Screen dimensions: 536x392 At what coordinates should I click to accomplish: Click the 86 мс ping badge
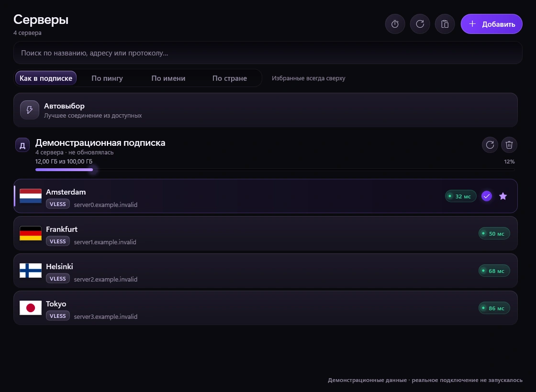coord(494,308)
